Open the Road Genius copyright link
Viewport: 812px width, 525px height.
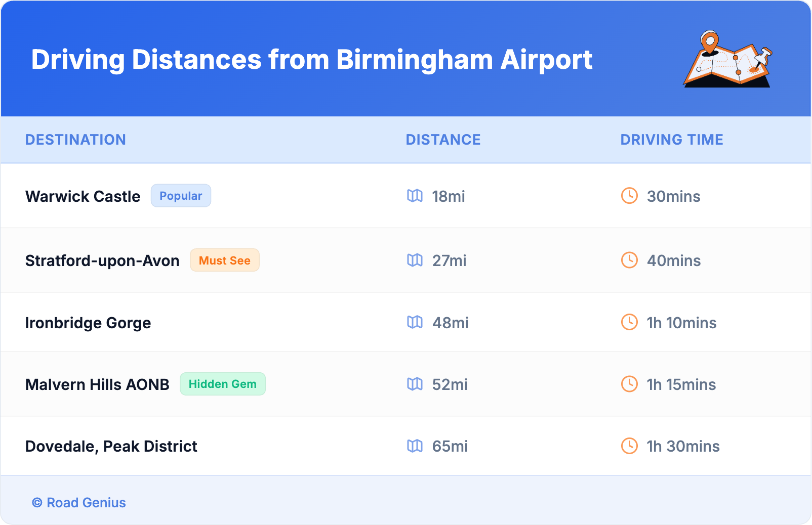(x=79, y=502)
